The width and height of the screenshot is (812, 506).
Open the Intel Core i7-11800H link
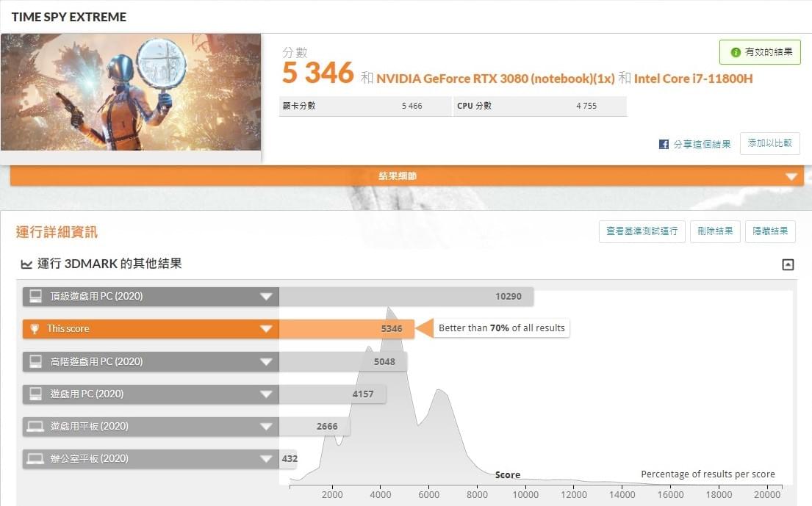[x=693, y=79]
